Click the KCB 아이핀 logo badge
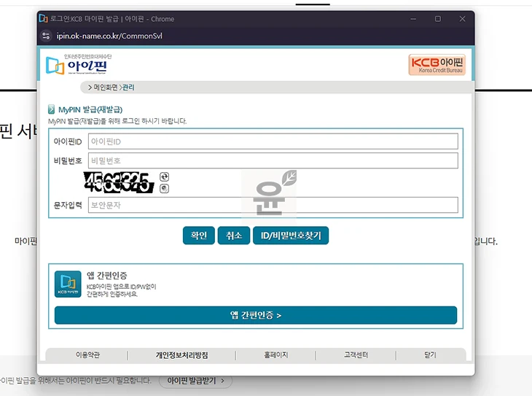Viewport: 532px width, 396px height. click(437, 65)
